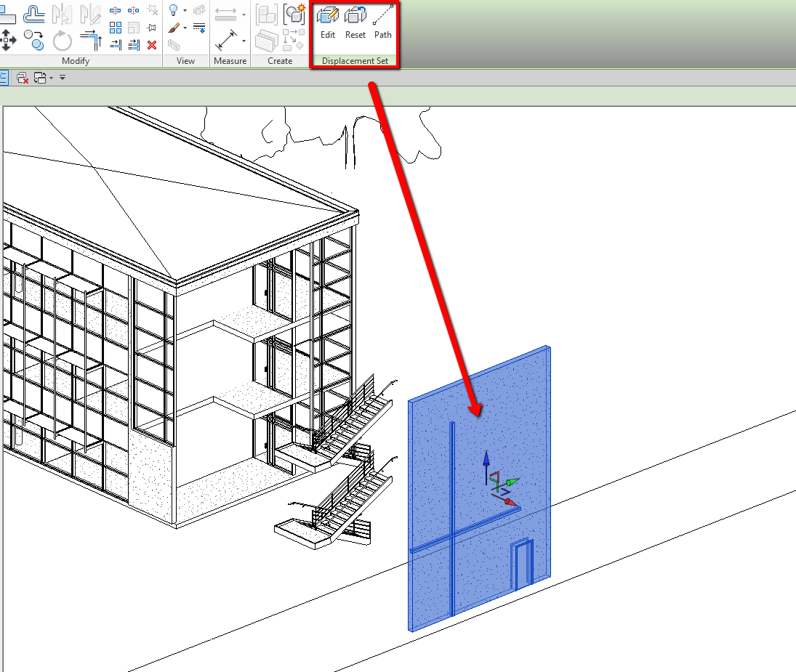Pin the selected wall with the Pin icon
The height and width of the screenshot is (672, 796).
151,28
